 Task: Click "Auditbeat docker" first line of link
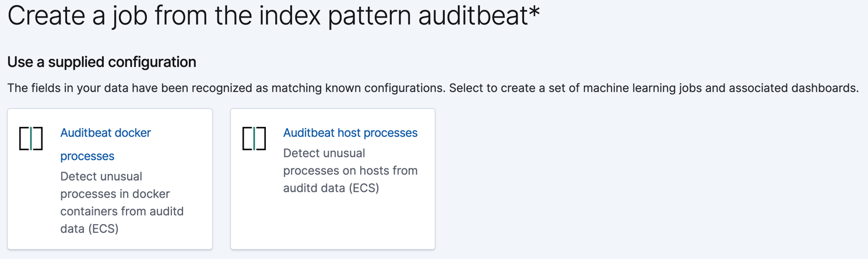(106, 133)
